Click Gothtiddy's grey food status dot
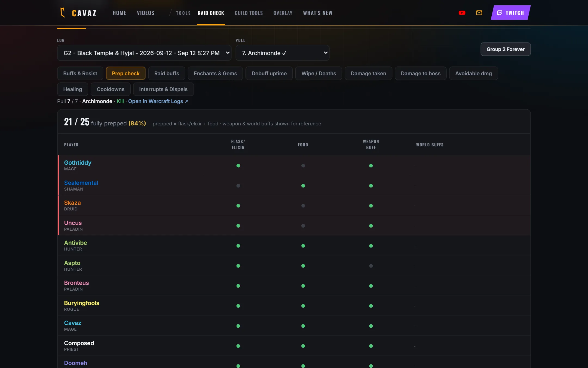The height and width of the screenshot is (368, 588). [x=303, y=166]
